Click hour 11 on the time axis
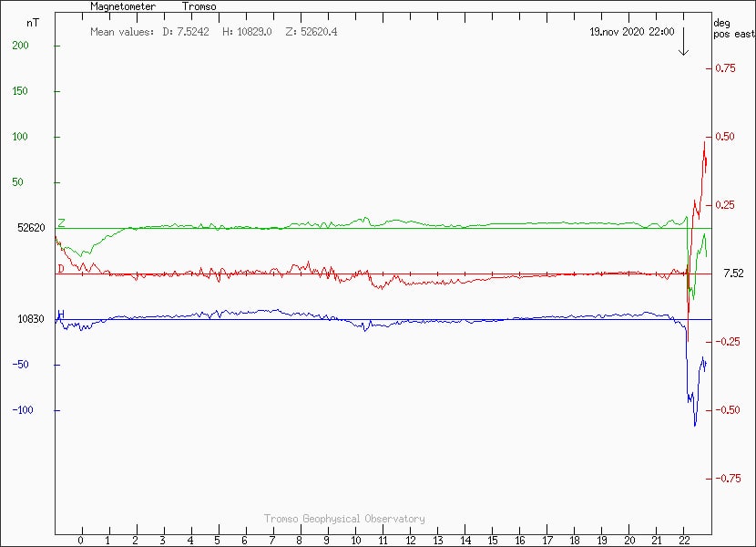The image size is (756, 547). (x=383, y=541)
